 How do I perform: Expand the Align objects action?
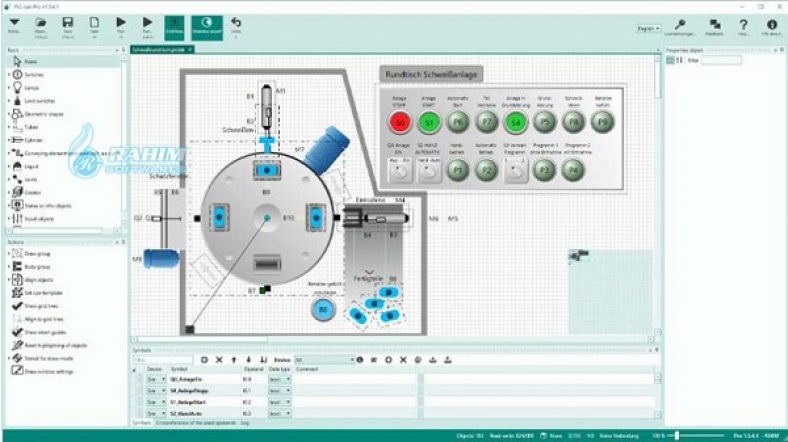click(9, 280)
